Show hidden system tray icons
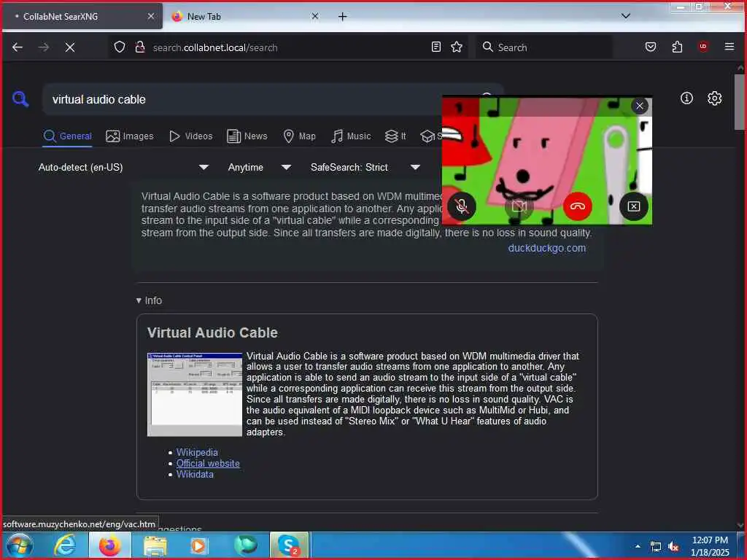 tap(638, 546)
